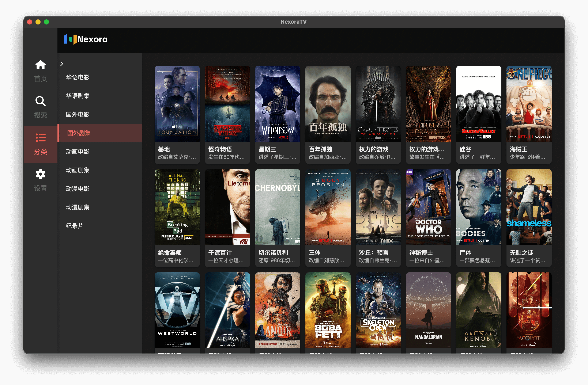Select the 国外电影 category
588x385 pixels.
pos(78,114)
